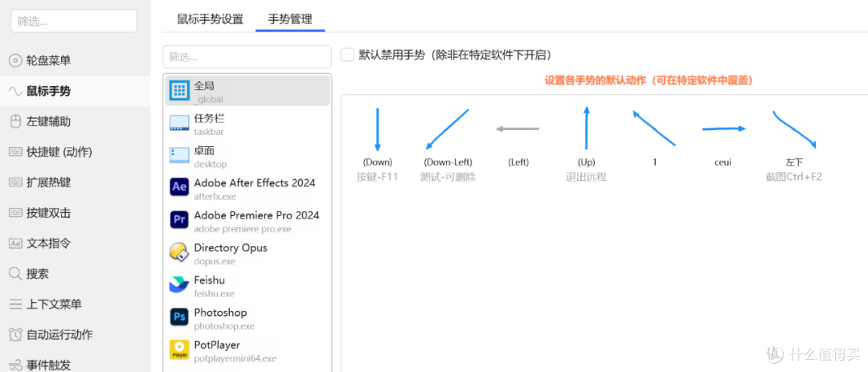Click the Ad text command icon
This screenshot has width=868, height=372.
point(15,243)
